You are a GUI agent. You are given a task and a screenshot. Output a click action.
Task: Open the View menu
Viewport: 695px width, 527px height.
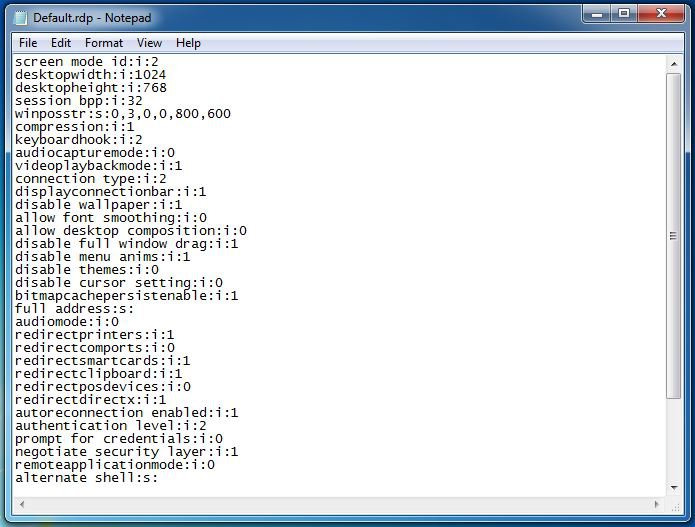(x=149, y=43)
